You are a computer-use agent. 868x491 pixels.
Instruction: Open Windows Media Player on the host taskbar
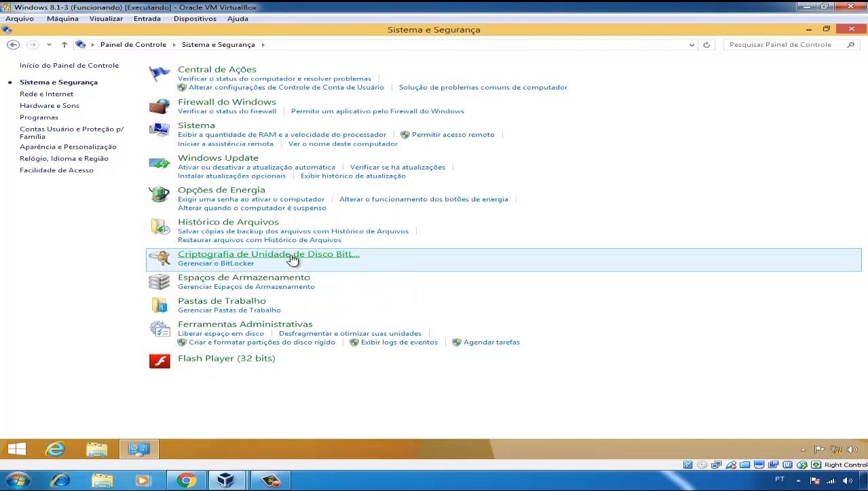pos(143,481)
